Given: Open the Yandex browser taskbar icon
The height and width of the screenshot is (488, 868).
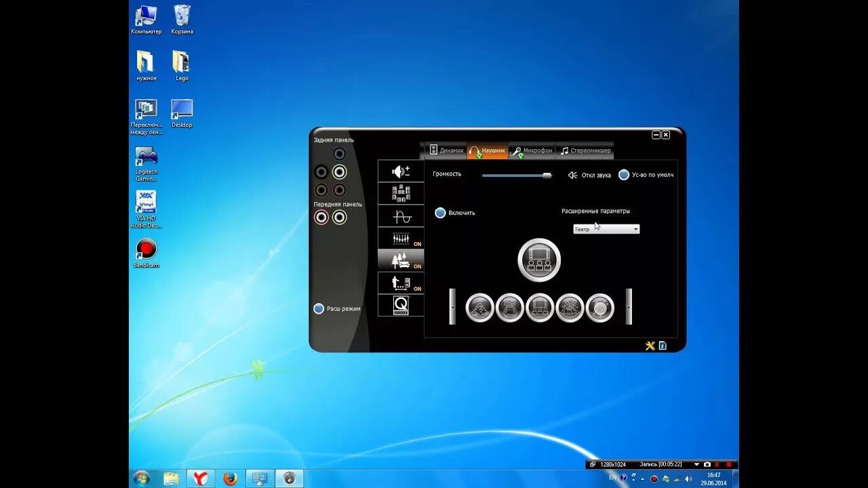Looking at the screenshot, I should [201, 479].
